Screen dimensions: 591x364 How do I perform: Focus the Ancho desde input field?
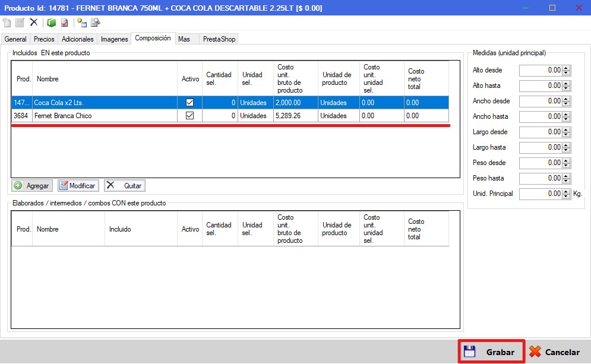pyautogui.click(x=541, y=102)
